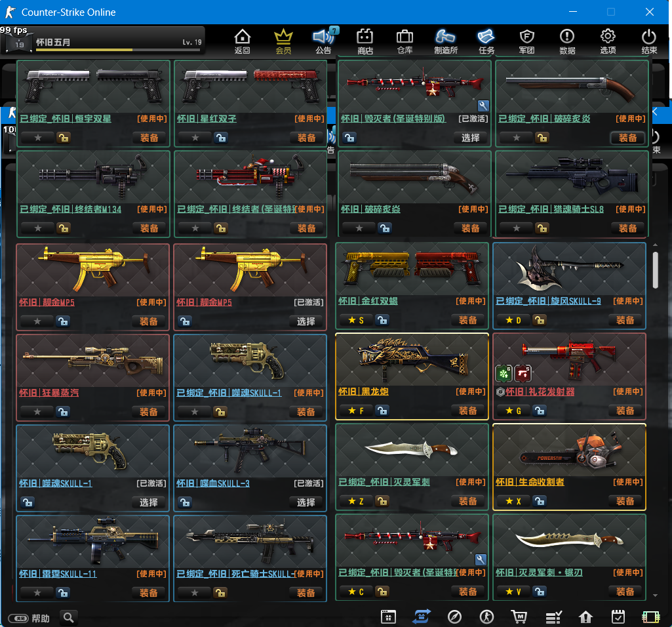Click the film ticket icon at bottom right
Image resolution: width=672 pixels, height=627 pixels.
click(650, 617)
